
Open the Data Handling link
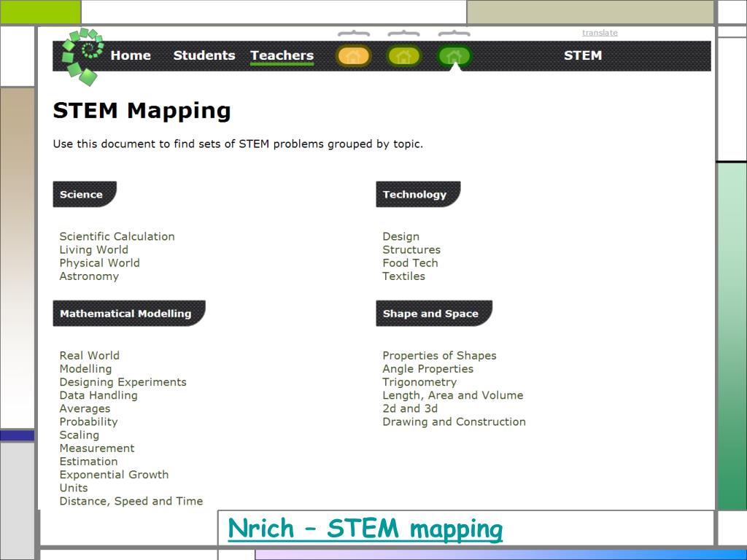[x=98, y=396]
